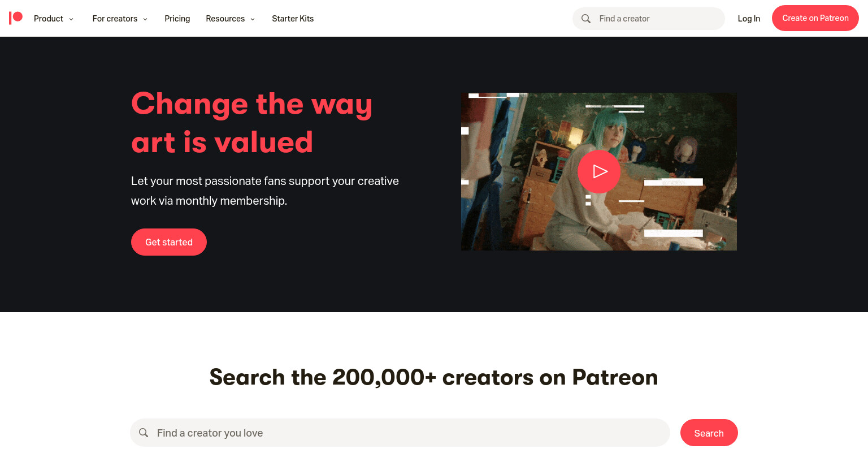This screenshot has height=466, width=868.
Task: Click the Get started button
Action: pos(169,242)
